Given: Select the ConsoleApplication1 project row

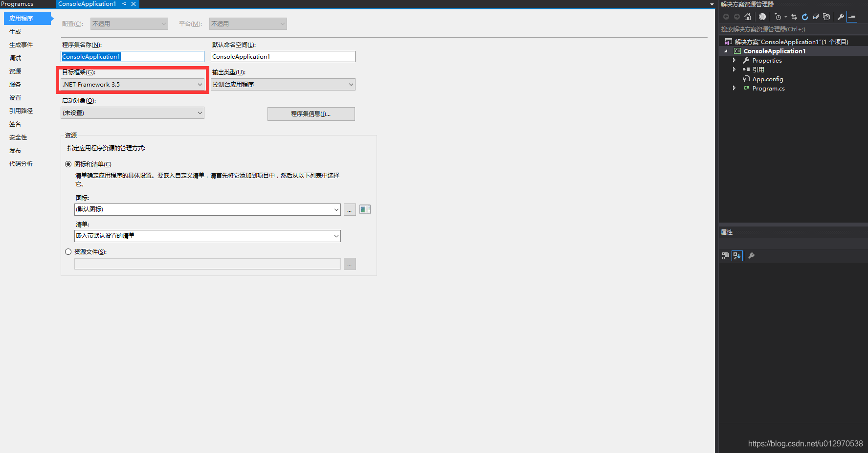Looking at the screenshot, I should pos(793,51).
